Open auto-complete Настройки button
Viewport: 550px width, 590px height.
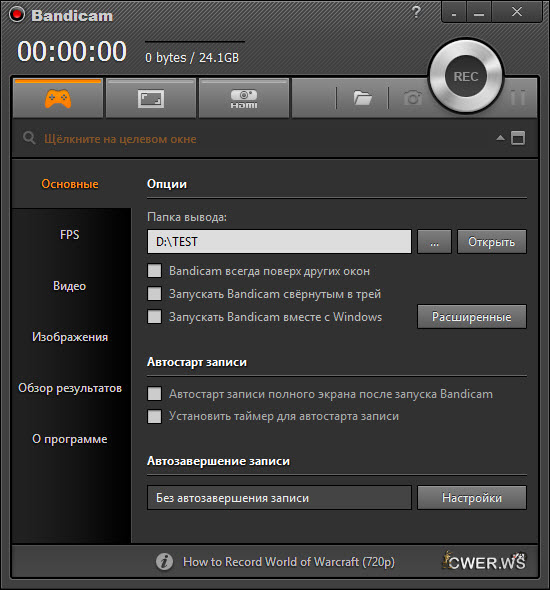[472, 498]
